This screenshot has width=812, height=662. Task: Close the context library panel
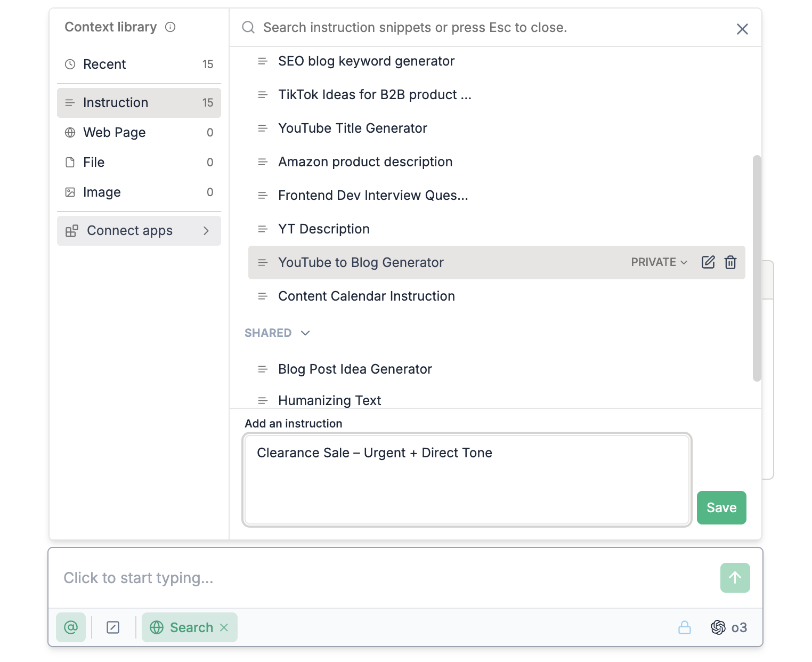[742, 29]
